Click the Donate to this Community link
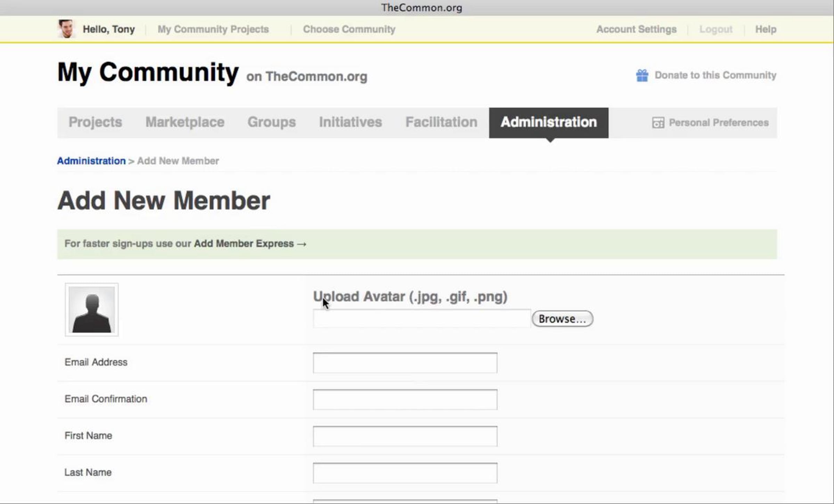 [715, 75]
